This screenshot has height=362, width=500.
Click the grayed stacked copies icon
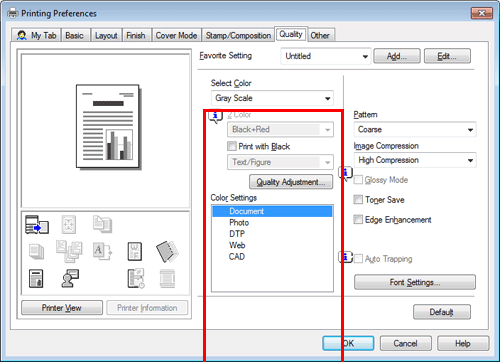[36, 251]
